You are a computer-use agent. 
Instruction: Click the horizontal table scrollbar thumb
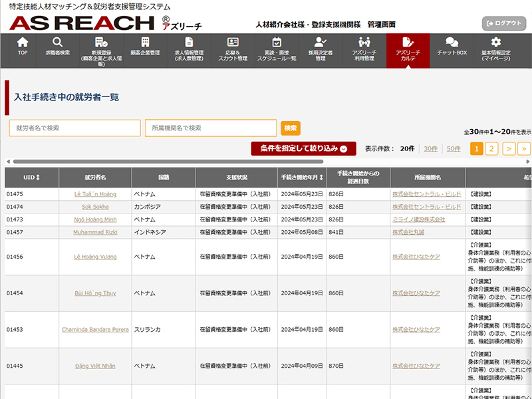168,162
